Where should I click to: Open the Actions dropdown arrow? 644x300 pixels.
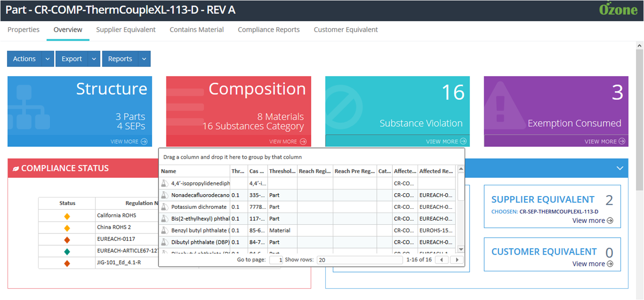[47, 59]
